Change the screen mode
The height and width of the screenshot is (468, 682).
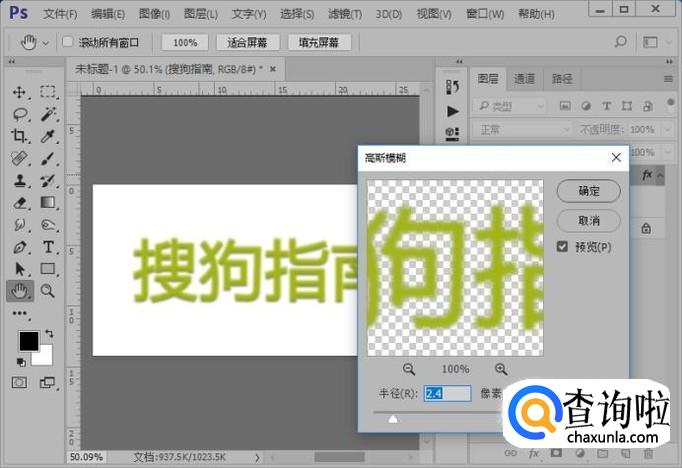47,382
